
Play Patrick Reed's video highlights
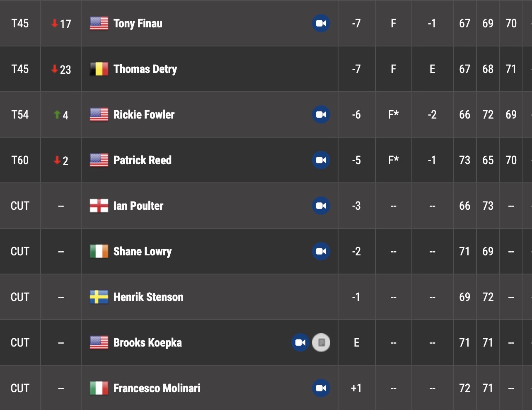coord(321,160)
